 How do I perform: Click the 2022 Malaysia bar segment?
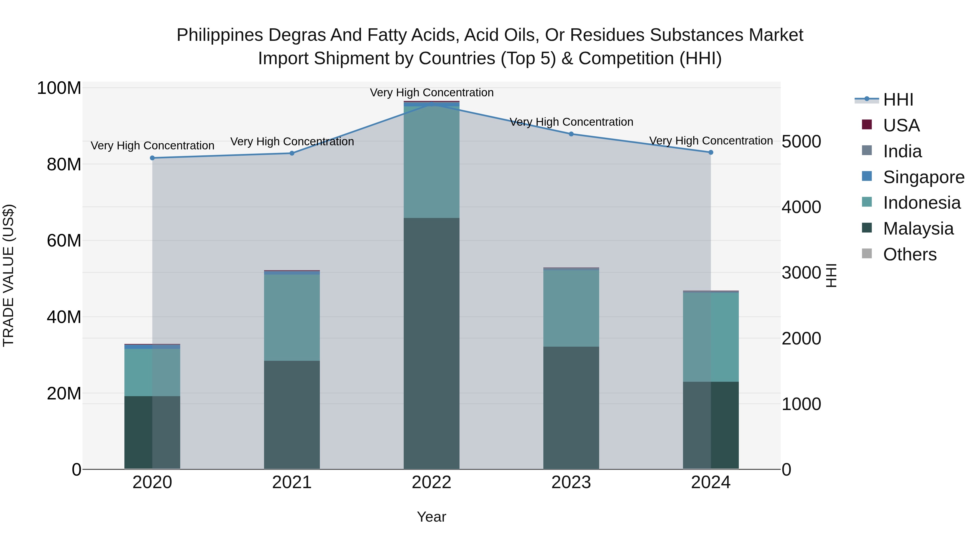click(x=431, y=343)
